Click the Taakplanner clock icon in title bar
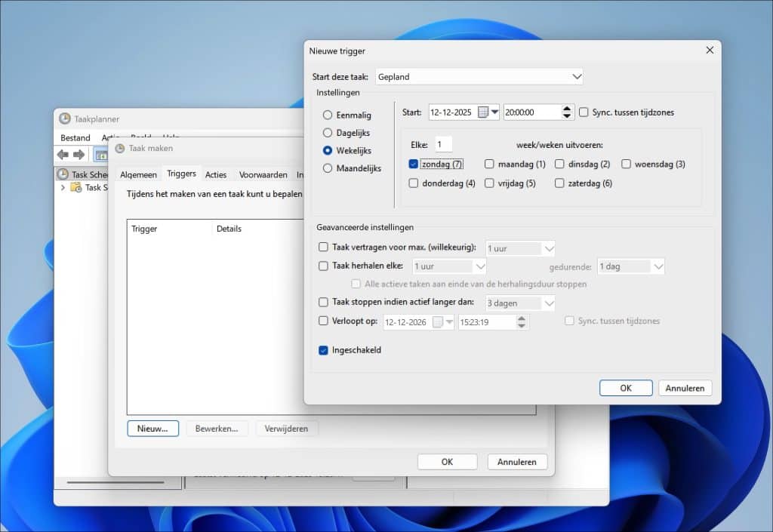Screen dimensions: 773x532 click(65, 118)
